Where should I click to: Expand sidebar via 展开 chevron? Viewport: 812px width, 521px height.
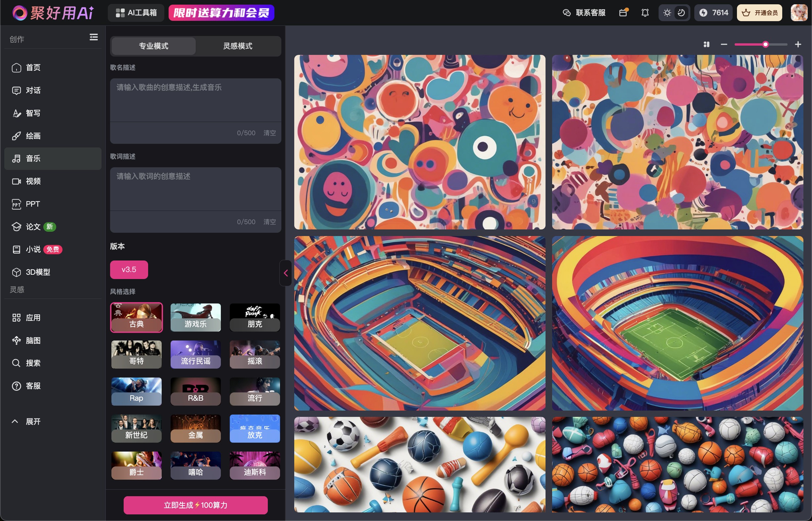[15, 421]
